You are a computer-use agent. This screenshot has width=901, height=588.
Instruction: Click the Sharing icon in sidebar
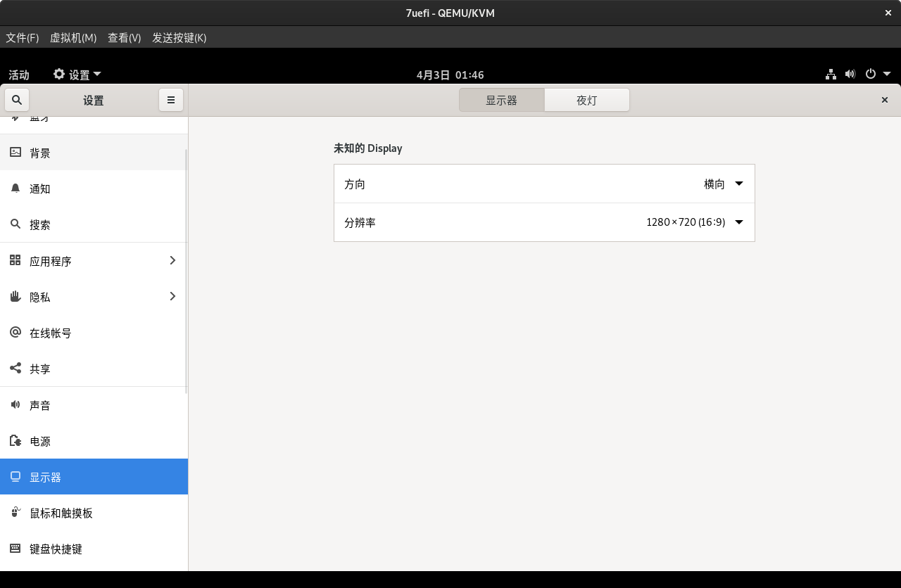15,368
